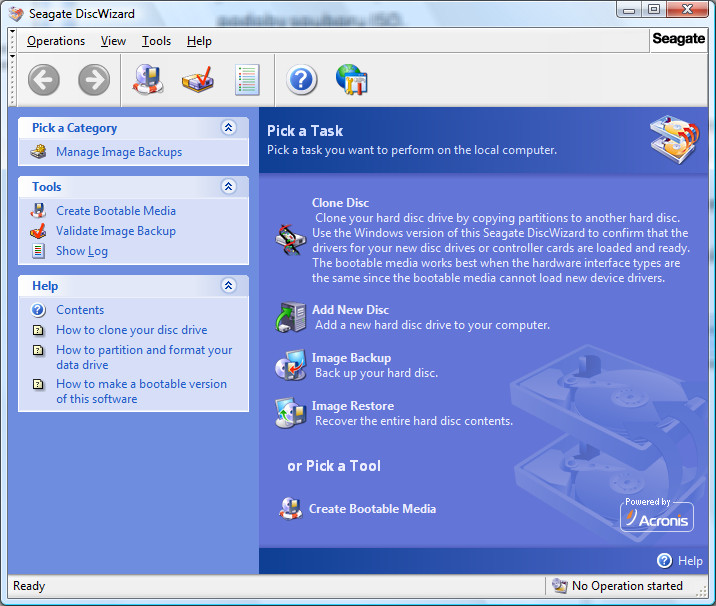Click the Seagate logo in menu bar
This screenshot has width=716, height=606.
pyautogui.click(x=679, y=39)
